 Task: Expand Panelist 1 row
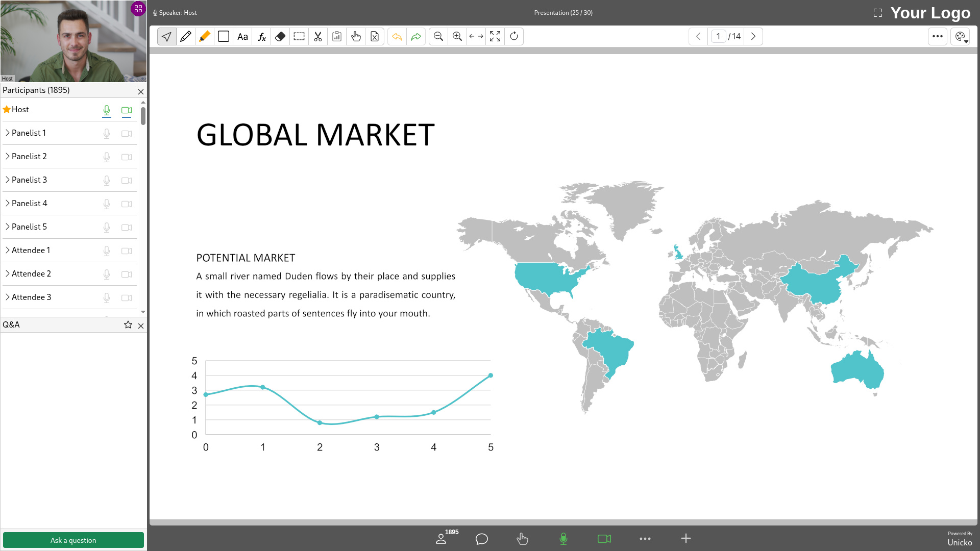[8, 133]
